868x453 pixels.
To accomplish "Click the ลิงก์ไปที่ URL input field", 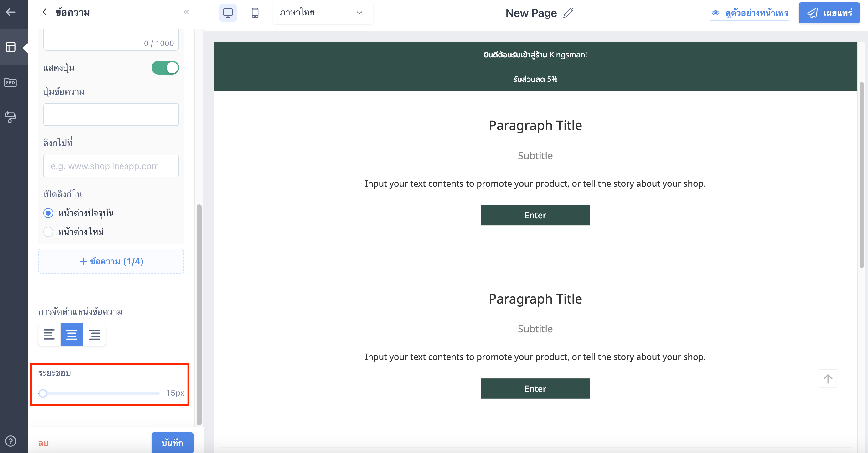I will [111, 166].
